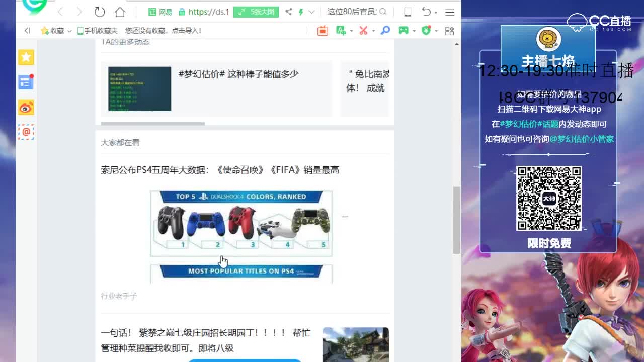Expand the undo arrow dropdown
The image size is (644, 362).
tap(436, 12)
